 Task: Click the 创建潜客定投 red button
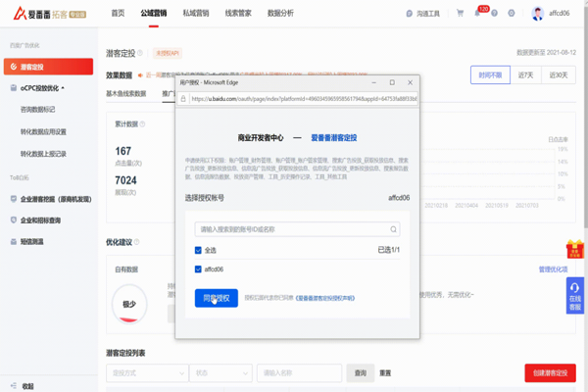(550, 372)
